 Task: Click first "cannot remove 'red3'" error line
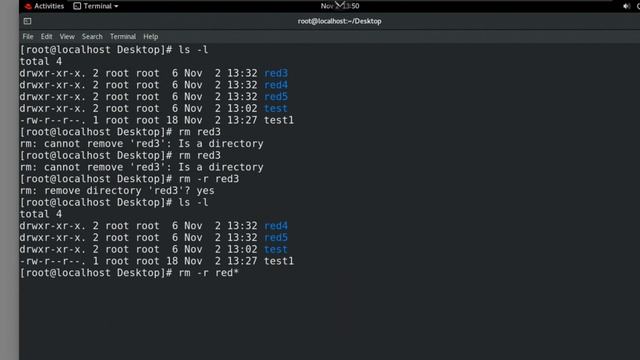[141, 144]
